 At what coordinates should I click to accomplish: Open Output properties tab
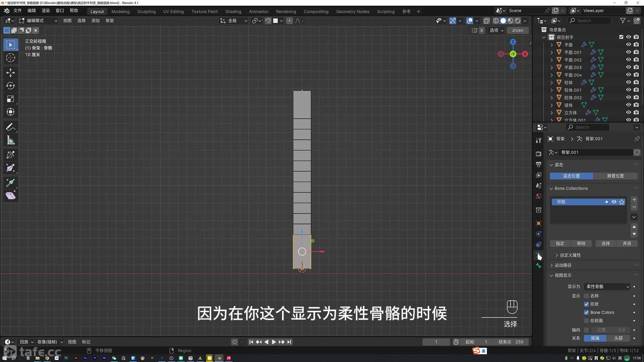(538, 164)
